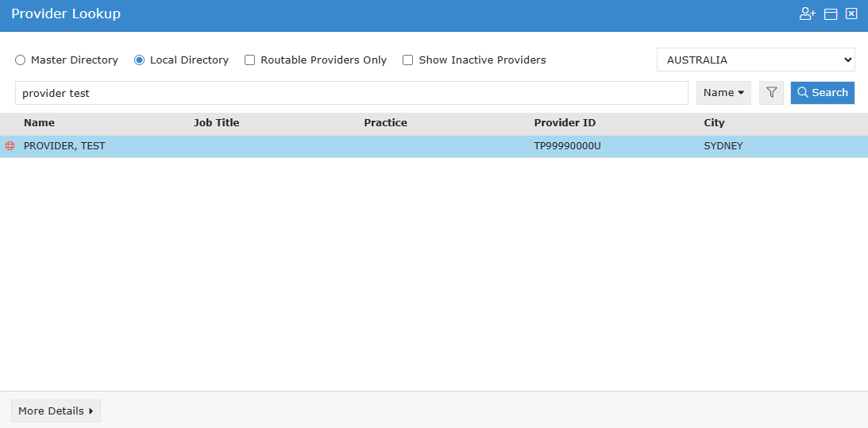Focus the provider test search field
The height and width of the screenshot is (428, 868).
pyautogui.click(x=351, y=93)
